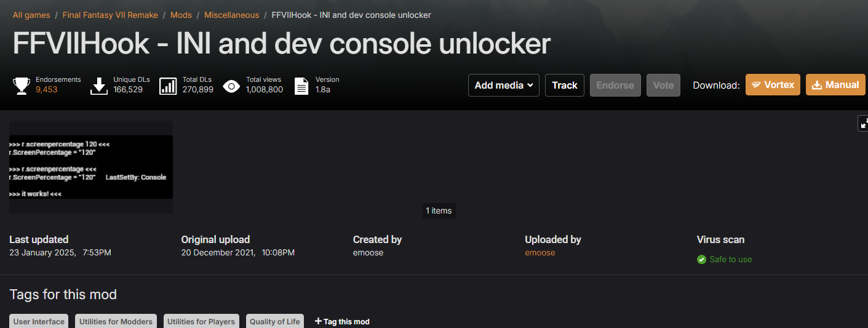868x328 pixels.
Task: Click the green Safe to use checkmark icon
Action: coord(701,260)
